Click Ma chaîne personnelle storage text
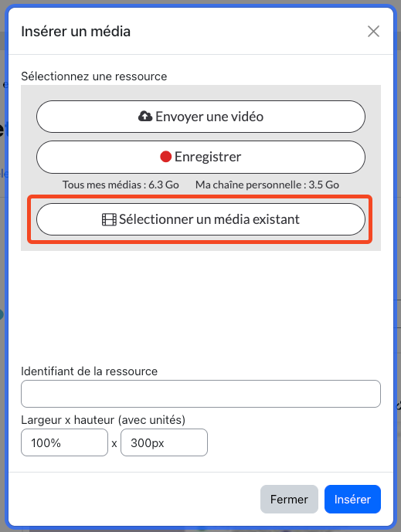Screen dimensions: 401x532 tap(267, 185)
